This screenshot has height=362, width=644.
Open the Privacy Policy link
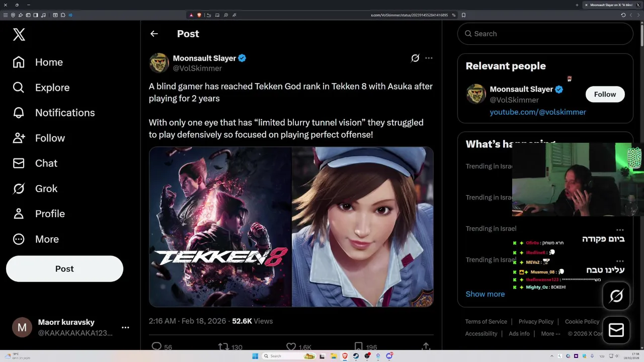pos(536,322)
